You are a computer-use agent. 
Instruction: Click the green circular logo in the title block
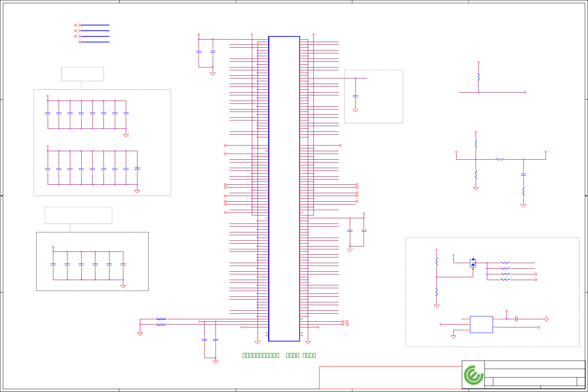tap(474, 375)
